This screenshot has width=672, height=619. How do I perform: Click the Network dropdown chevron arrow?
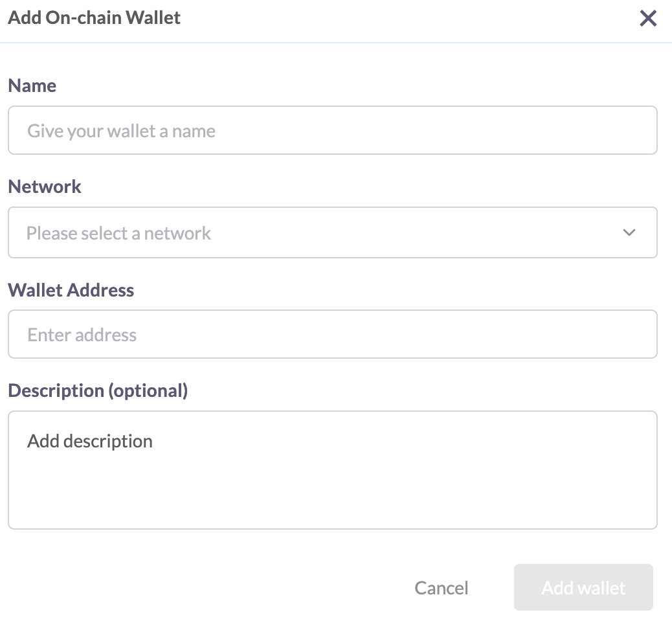629,233
